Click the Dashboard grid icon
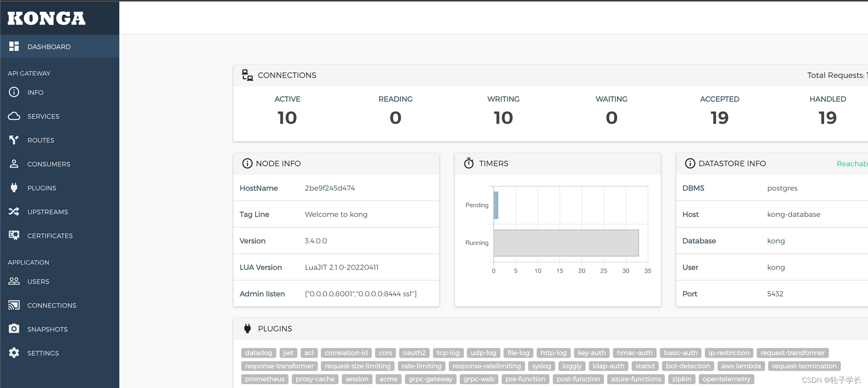 [x=14, y=46]
